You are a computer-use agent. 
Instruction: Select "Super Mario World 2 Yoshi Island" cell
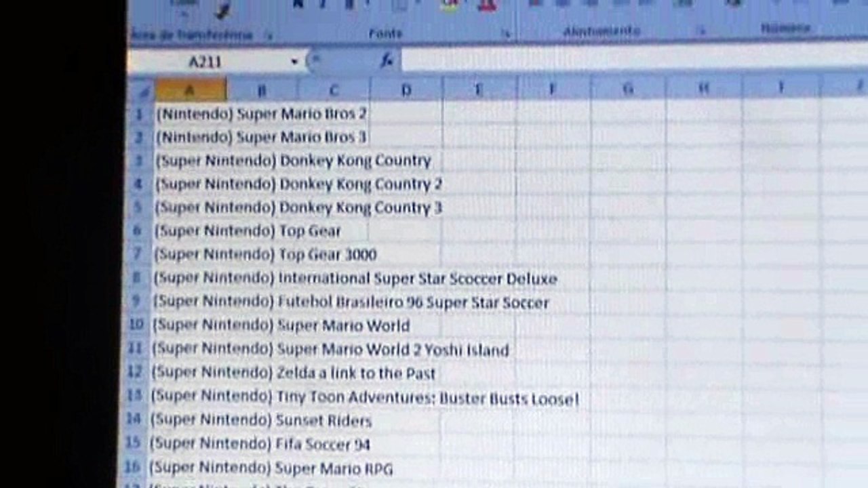pos(330,350)
